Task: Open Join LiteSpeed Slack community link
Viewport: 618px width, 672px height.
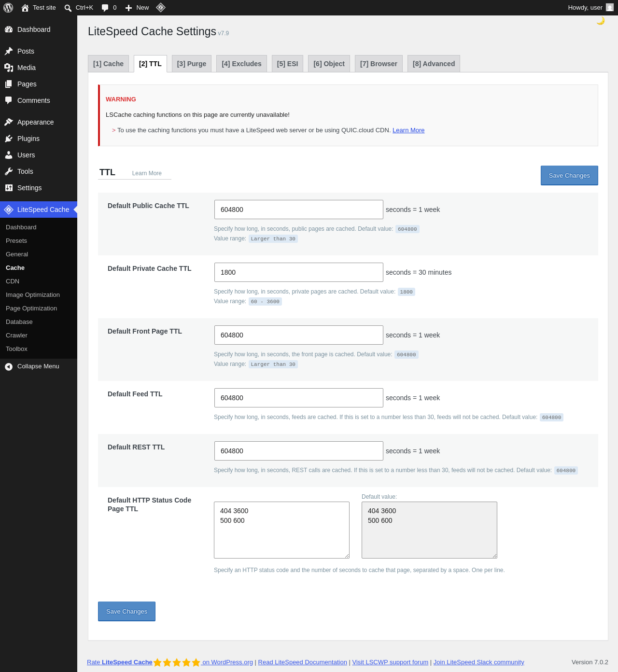Action: pos(478,662)
